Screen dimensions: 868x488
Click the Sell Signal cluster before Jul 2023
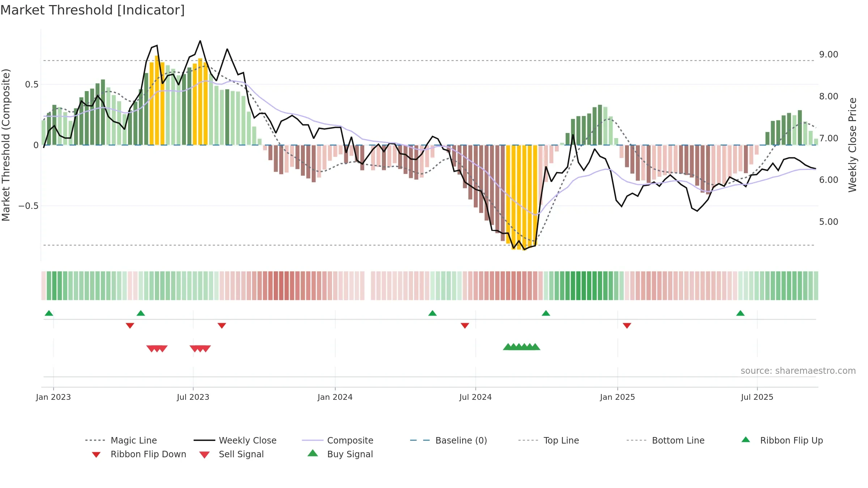tap(157, 348)
